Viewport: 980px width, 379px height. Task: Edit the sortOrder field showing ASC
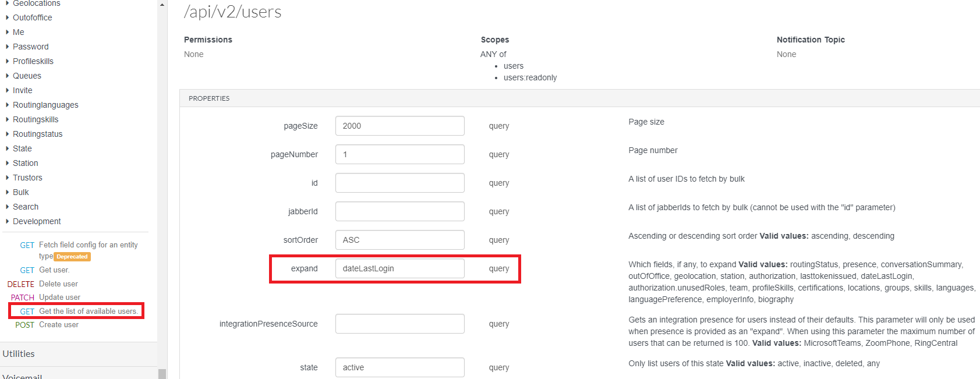[399, 240]
